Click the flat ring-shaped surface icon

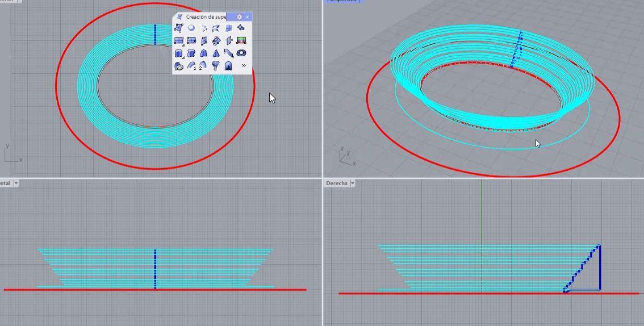pos(241,53)
